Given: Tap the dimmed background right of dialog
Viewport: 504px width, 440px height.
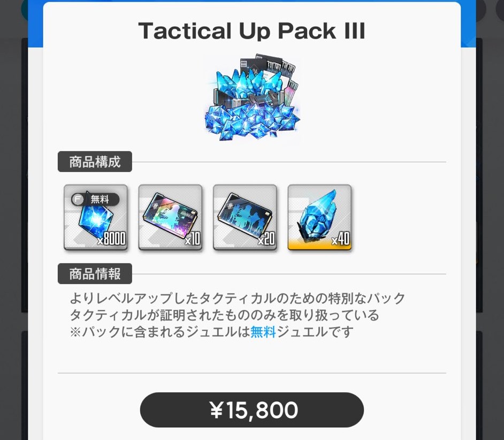Looking at the screenshot, I should coord(490,220).
